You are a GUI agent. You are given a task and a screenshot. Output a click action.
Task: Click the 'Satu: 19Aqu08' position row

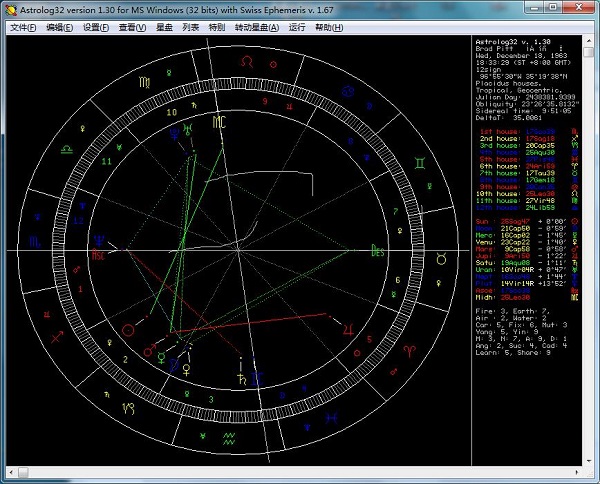pyautogui.click(x=527, y=263)
